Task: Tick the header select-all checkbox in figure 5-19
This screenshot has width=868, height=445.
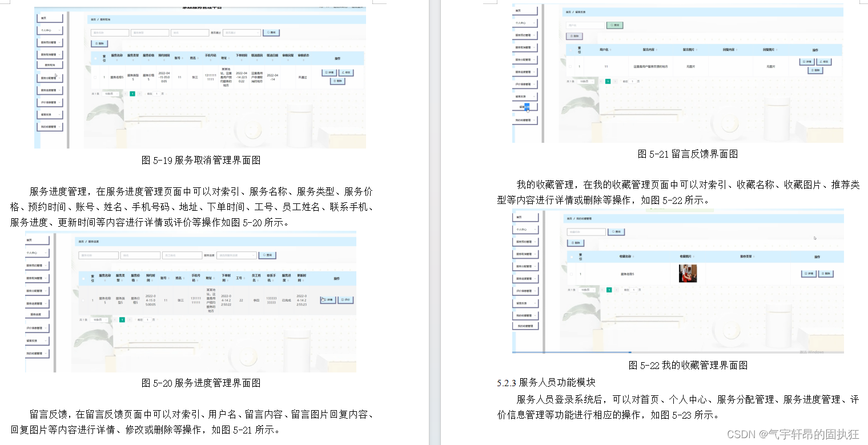Action: click(95, 58)
